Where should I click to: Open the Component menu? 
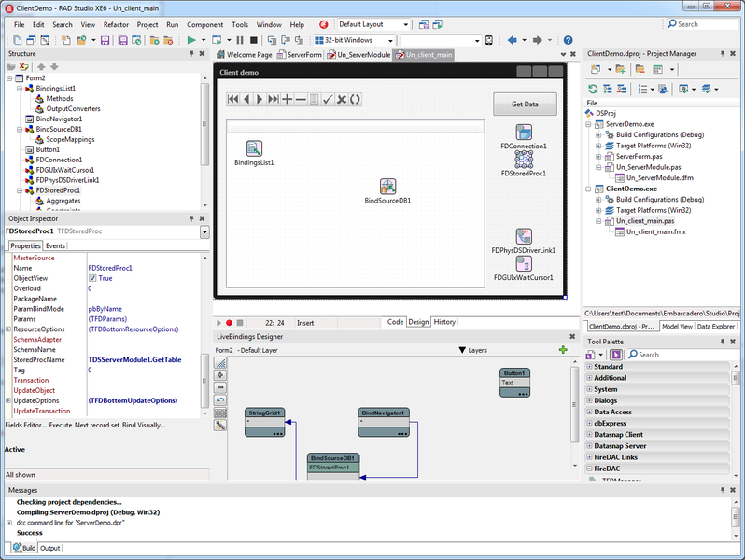[204, 24]
